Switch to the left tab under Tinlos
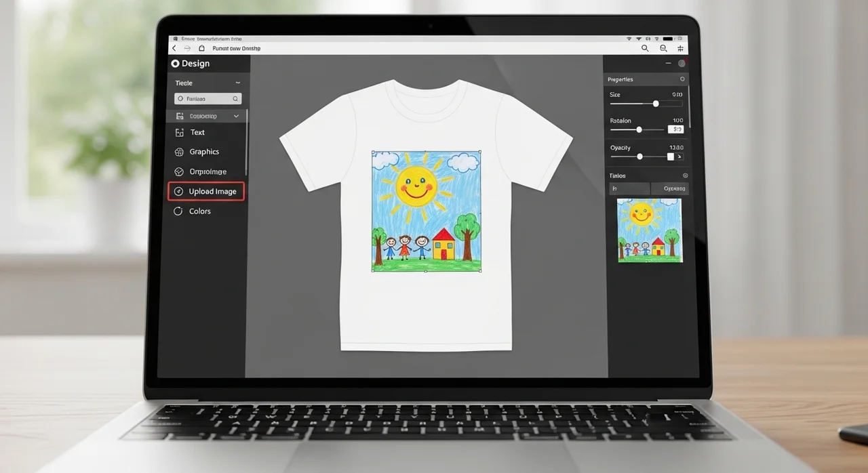The image size is (868, 473). pyautogui.click(x=629, y=189)
